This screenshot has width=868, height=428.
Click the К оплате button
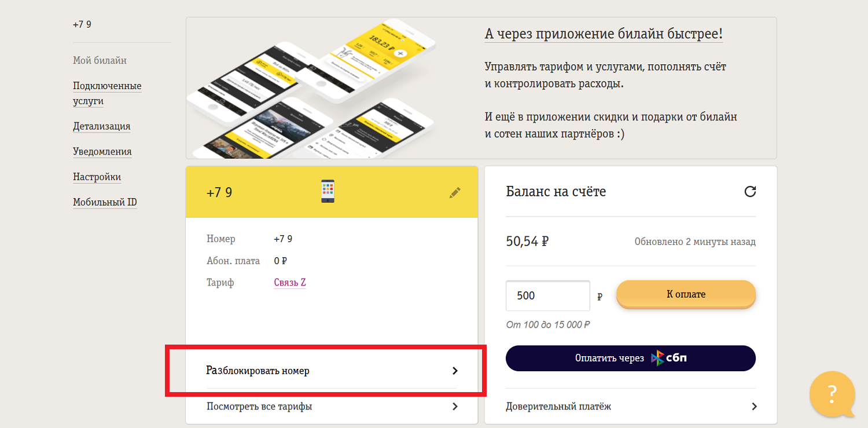pyautogui.click(x=686, y=294)
